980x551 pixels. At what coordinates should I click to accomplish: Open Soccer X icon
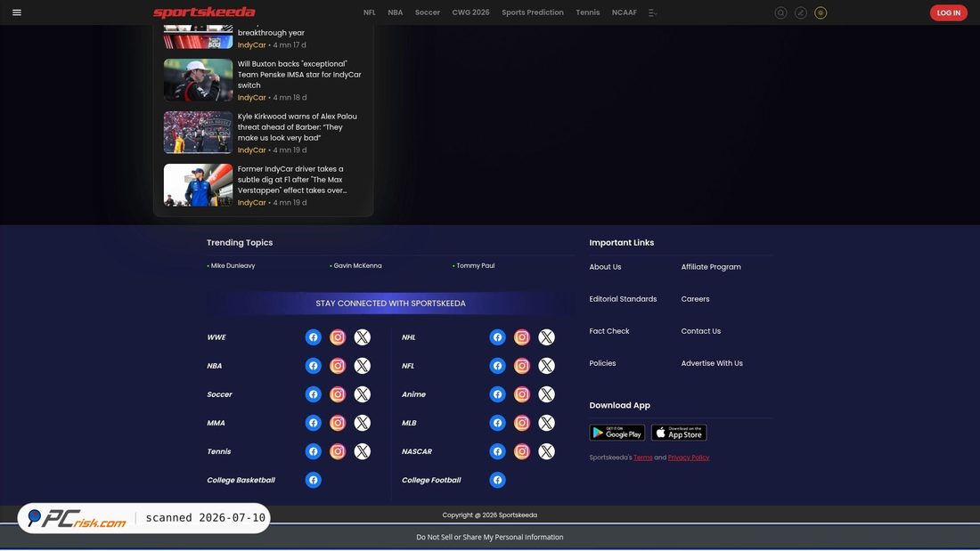coord(363,394)
